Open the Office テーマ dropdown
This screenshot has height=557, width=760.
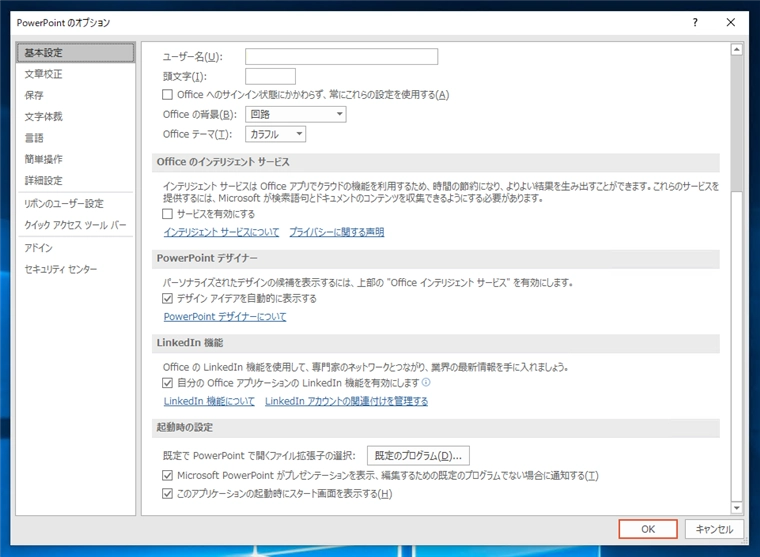click(x=275, y=134)
